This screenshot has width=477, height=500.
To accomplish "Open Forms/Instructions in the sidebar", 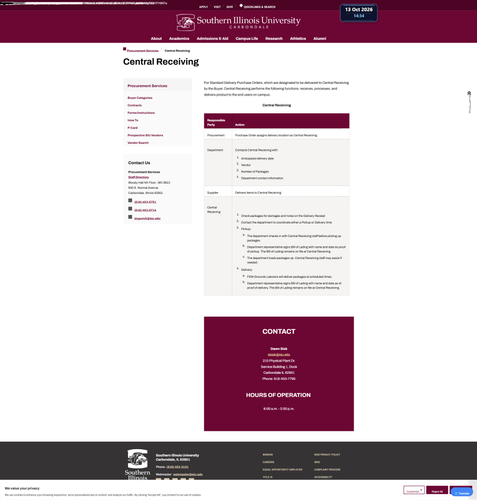I will [141, 113].
